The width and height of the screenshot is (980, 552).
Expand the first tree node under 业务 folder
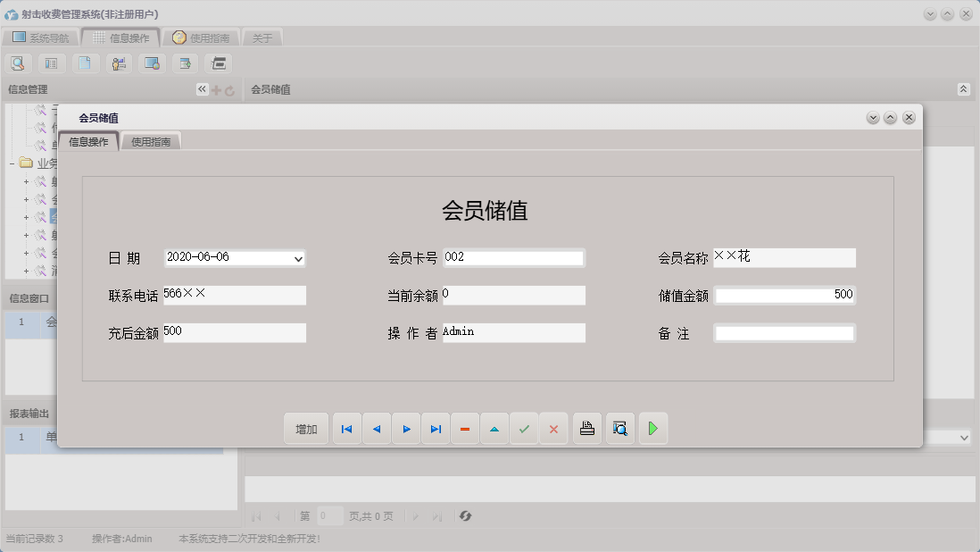25,180
